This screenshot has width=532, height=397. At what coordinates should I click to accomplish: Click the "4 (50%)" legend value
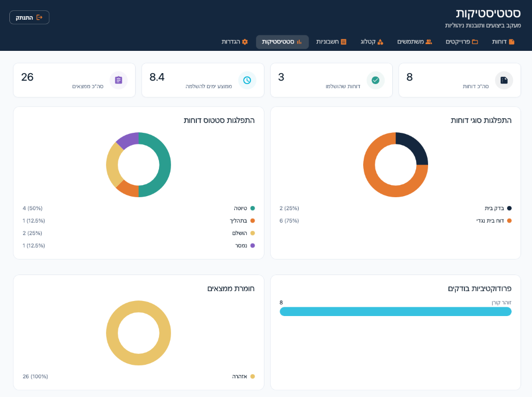(33, 208)
